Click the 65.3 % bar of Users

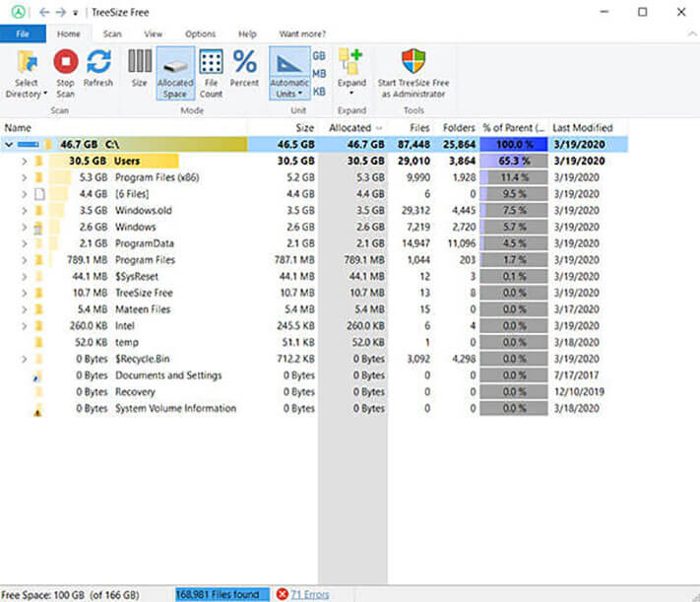click(514, 162)
